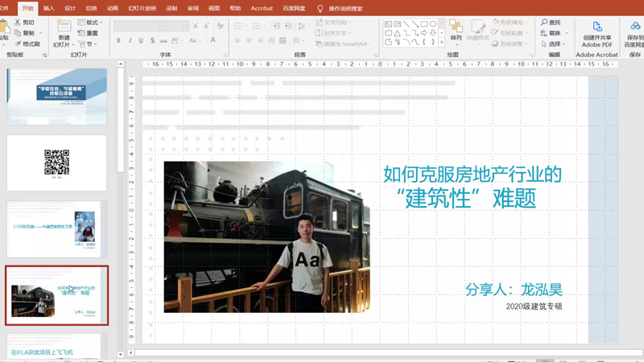Open the 选择 (Select) dropdown
The image size is (644, 362).
553,43
